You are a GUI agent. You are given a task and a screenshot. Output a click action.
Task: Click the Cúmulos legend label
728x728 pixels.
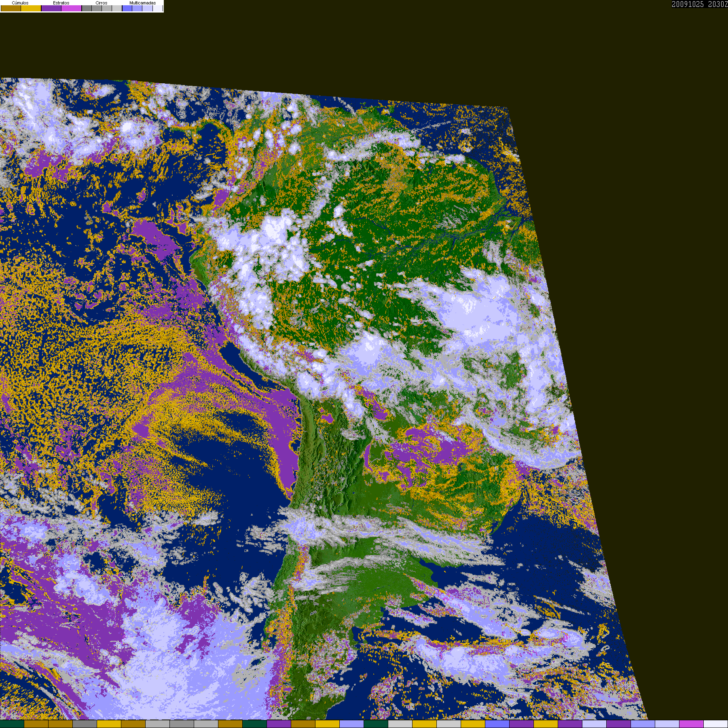[20, 3]
